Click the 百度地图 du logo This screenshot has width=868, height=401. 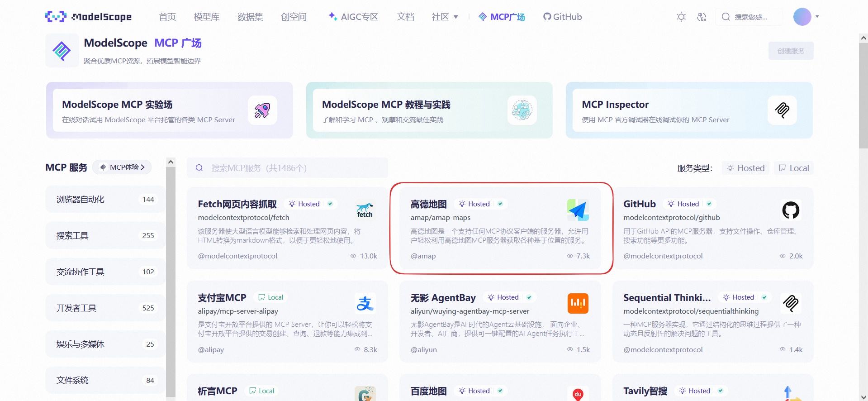click(x=578, y=394)
